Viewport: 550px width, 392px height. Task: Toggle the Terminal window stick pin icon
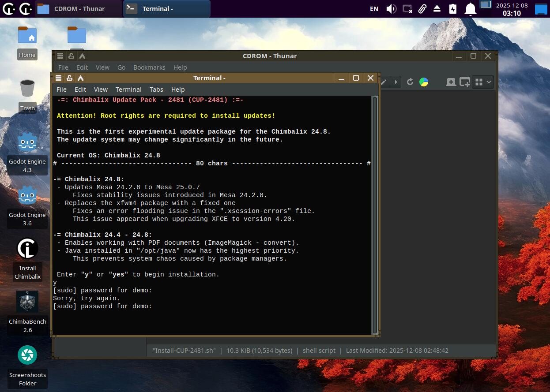[x=69, y=78]
